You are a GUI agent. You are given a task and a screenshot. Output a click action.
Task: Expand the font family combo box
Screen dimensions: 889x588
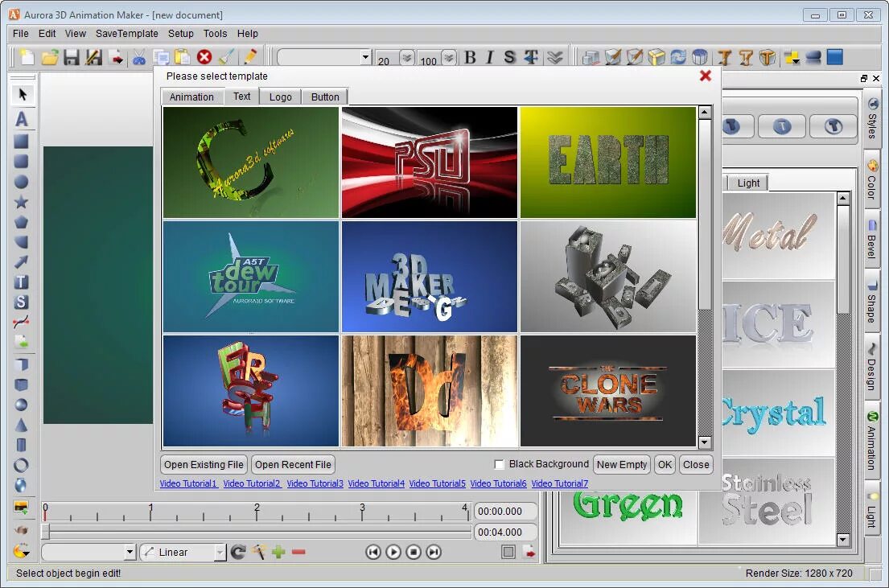tap(364, 57)
